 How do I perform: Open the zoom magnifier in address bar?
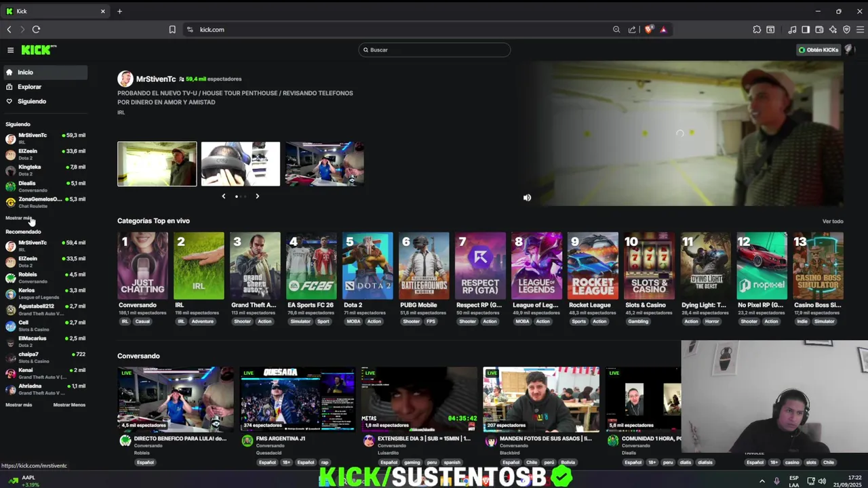pos(616,29)
